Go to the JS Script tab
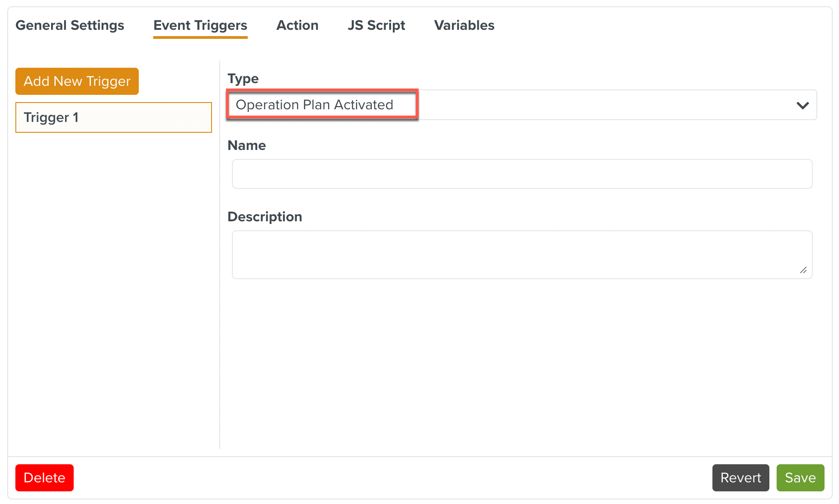 (x=376, y=25)
